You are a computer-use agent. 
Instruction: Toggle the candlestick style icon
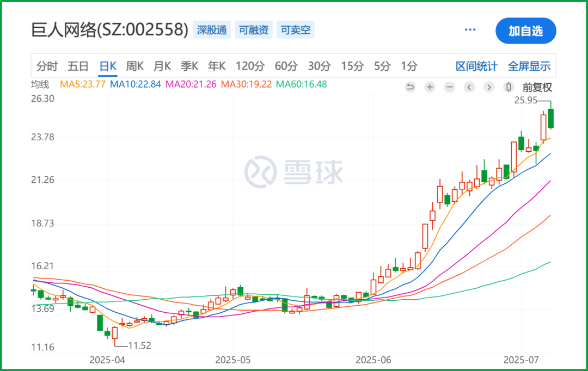point(509,88)
